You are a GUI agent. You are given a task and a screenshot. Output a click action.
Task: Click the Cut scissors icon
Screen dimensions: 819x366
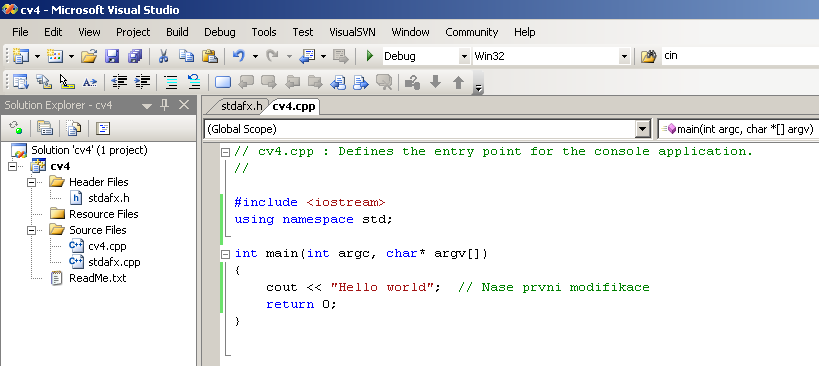tap(163, 56)
